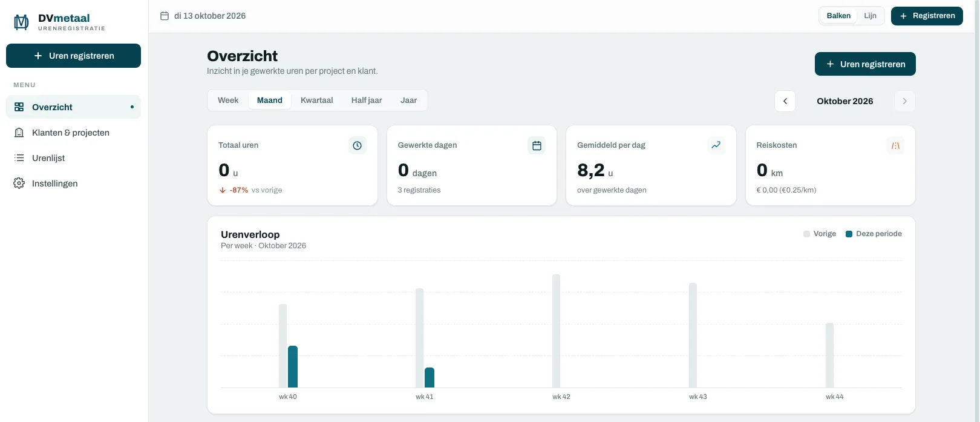Click the calendar icon on Gewerkte dagen card
Image resolution: width=980 pixels, height=422 pixels.
[537, 145]
